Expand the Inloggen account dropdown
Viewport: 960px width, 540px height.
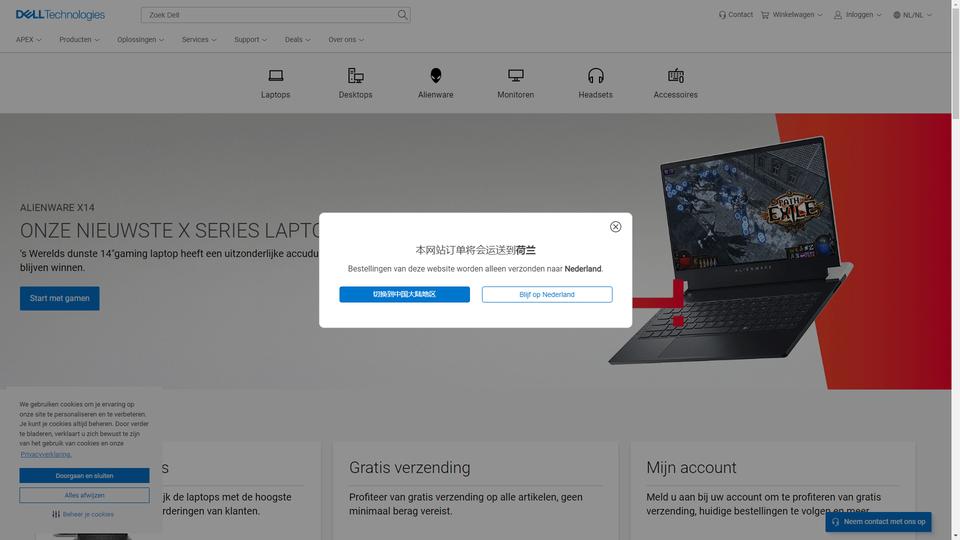[x=858, y=15]
